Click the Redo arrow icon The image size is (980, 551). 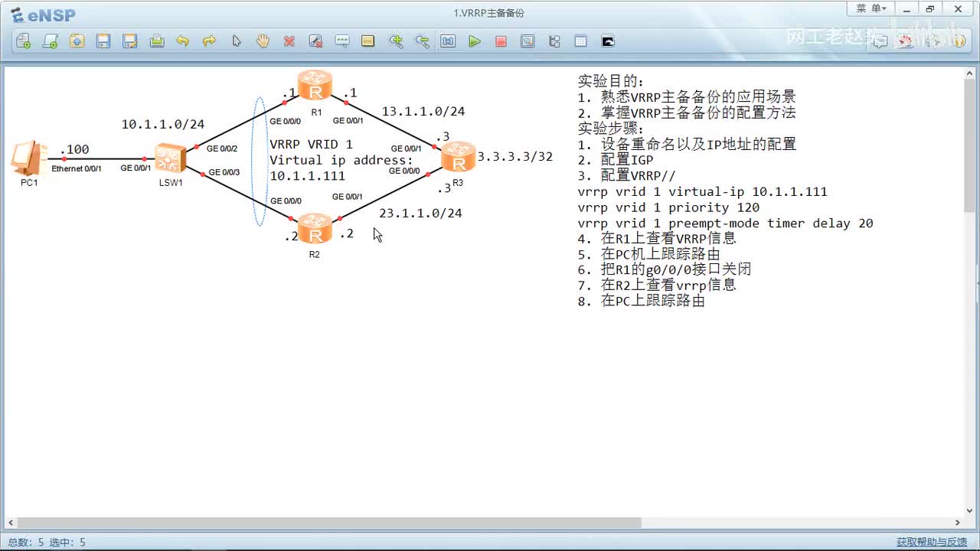point(209,41)
